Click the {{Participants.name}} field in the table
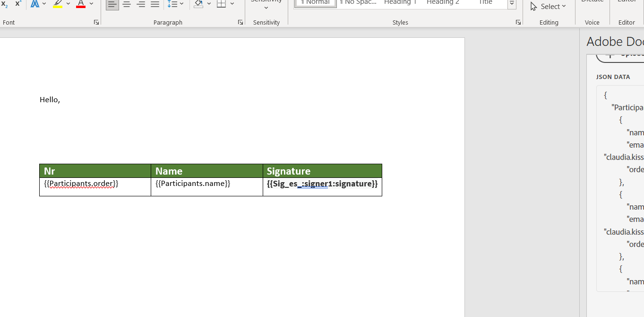644x317 pixels. [192, 184]
